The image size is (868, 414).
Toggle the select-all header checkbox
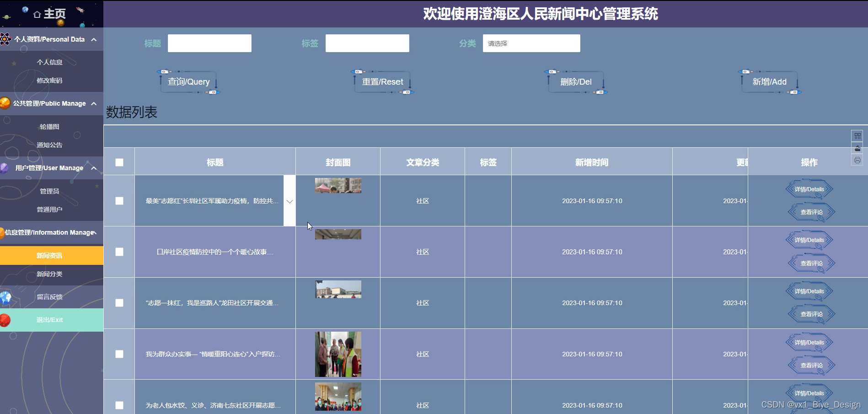point(119,162)
